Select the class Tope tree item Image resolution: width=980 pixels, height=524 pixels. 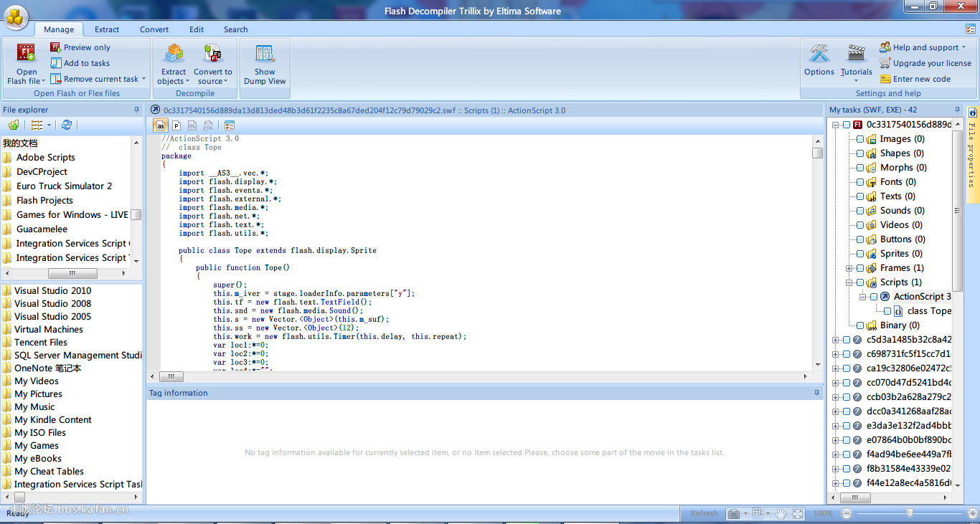928,311
